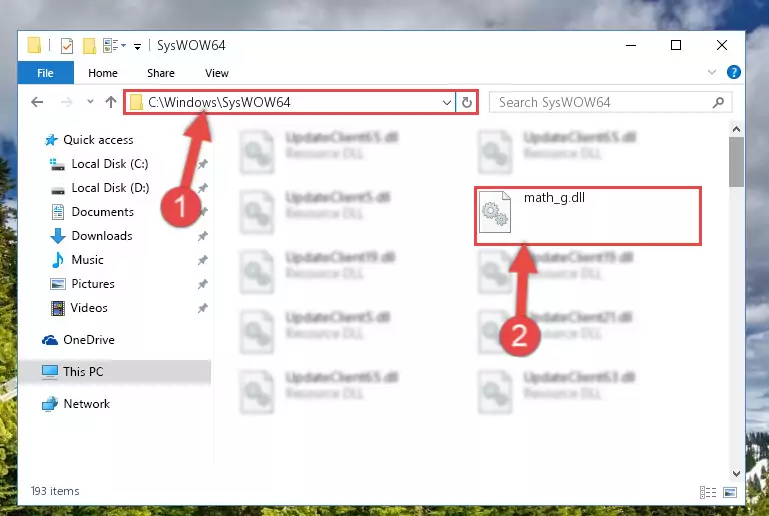769x516 pixels.
Task: Close the SysWOW64 window
Action: (722, 46)
